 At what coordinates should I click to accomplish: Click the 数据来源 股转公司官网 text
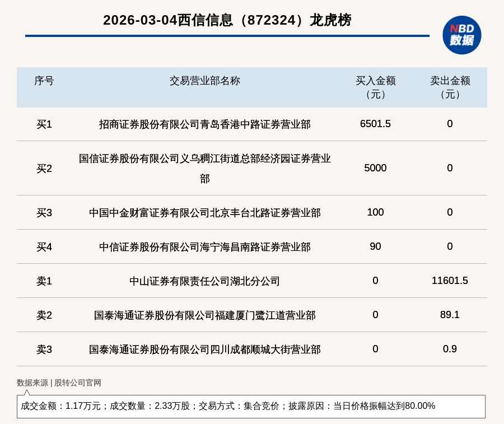coord(59,383)
